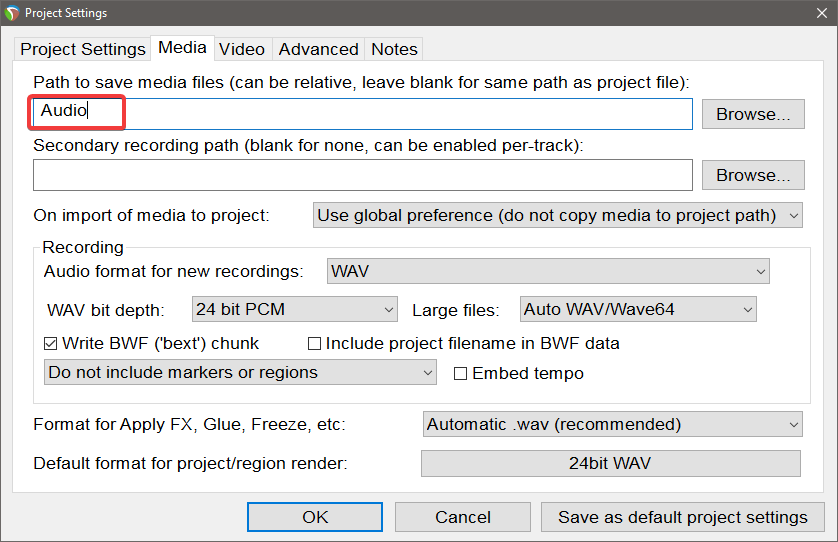Screen dimensions: 838x542
Task: Open Format for Apply FX, Glue, Freeze dropdown
Action: coord(612,424)
